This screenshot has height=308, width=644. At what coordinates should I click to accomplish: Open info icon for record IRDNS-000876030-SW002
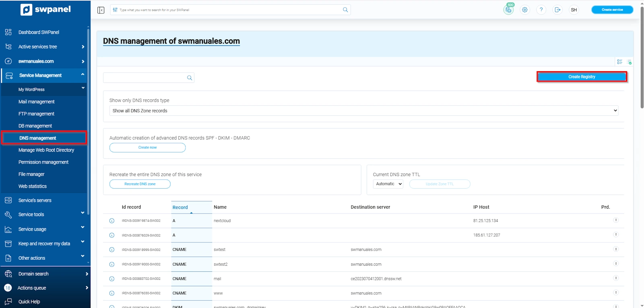coord(112,293)
